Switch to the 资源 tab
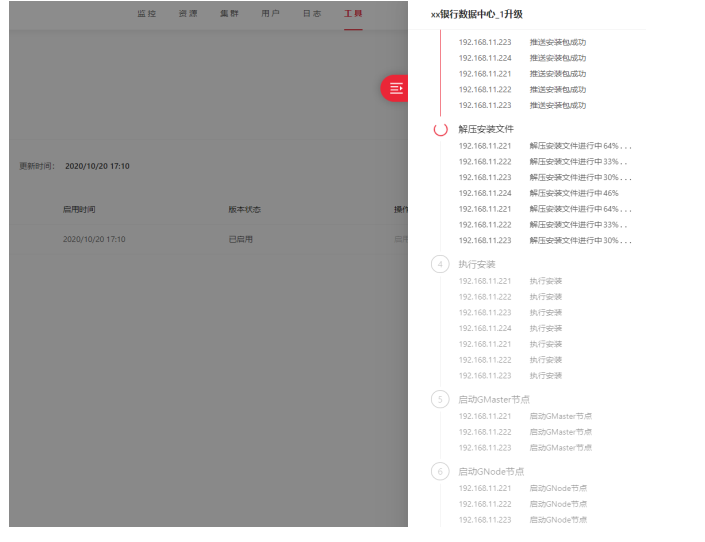The width and height of the screenshot is (705, 542). pos(188,13)
